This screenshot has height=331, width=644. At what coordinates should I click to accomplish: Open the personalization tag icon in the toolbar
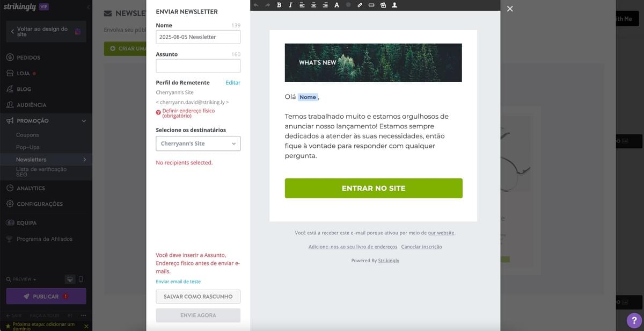[394, 5]
